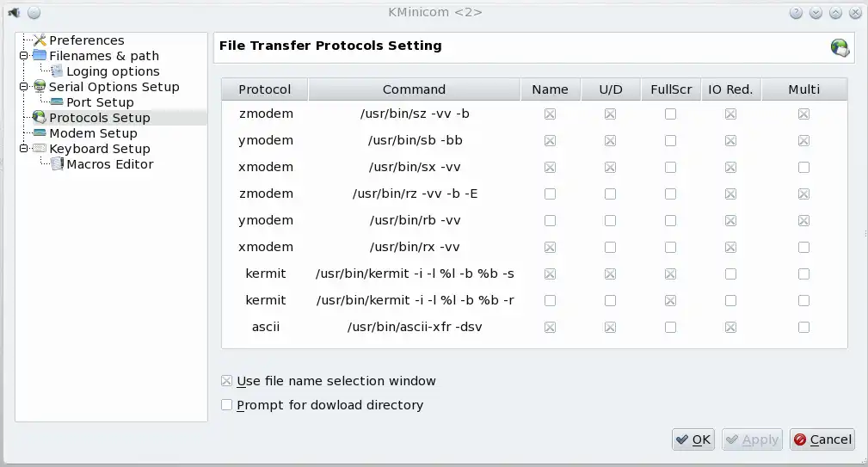Select the /usr/bin/rx -vv command cell
This screenshot has width=868, height=467.
coord(415,247)
